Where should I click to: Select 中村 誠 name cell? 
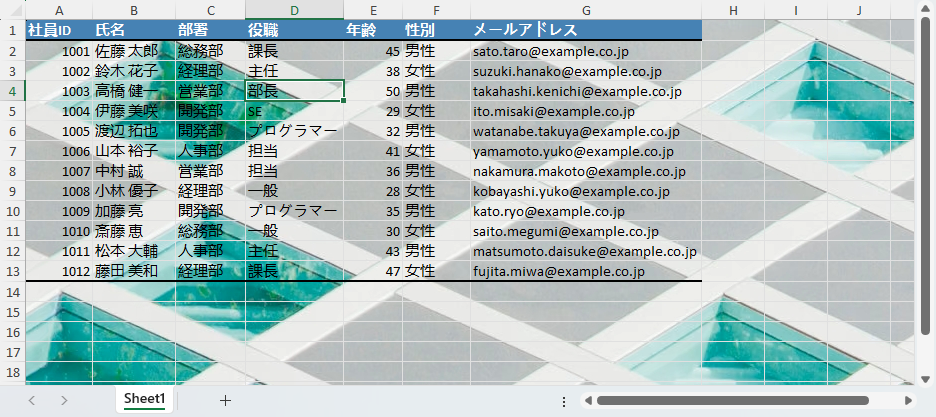click(x=134, y=171)
